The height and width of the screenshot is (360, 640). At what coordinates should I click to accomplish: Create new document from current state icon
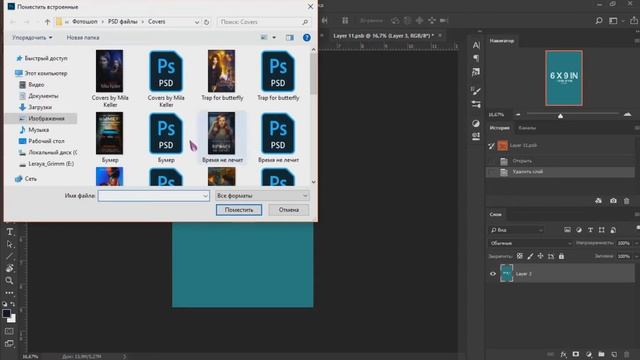[598, 200]
